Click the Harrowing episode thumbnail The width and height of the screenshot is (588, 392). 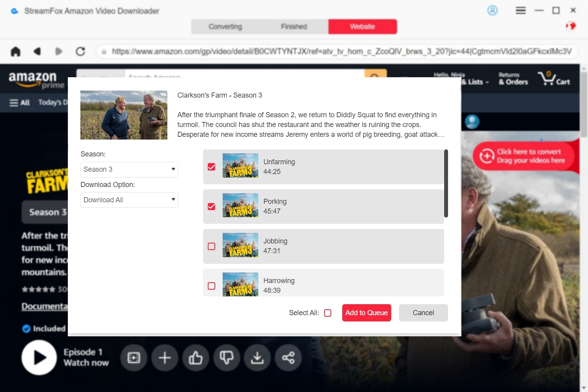click(x=240, y=284)
